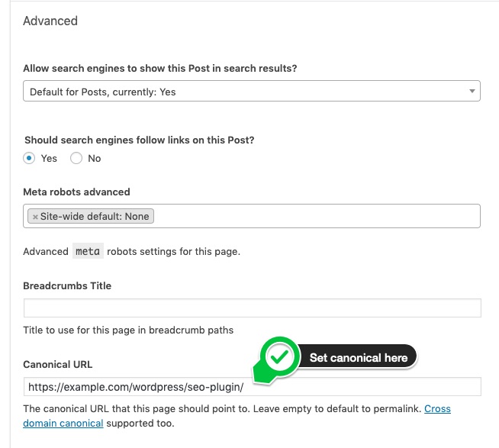Select the No radio for following links

pos(76,158)
